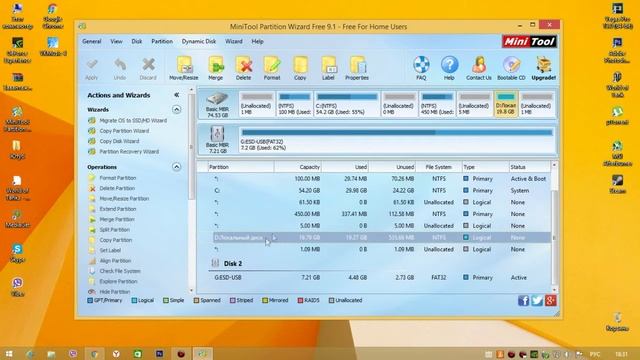
Task: Open Properties from the toolbar
Action: coord(357,64)
